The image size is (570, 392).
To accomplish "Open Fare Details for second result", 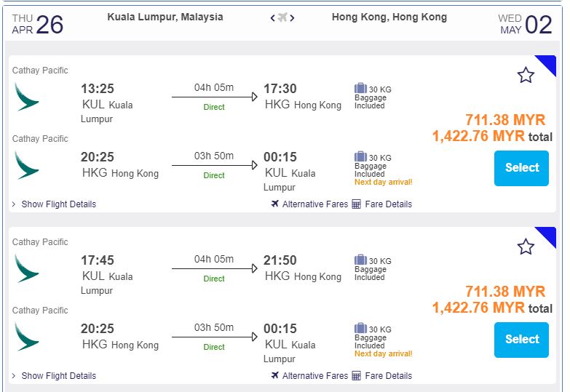I will (x=388, y=376).
